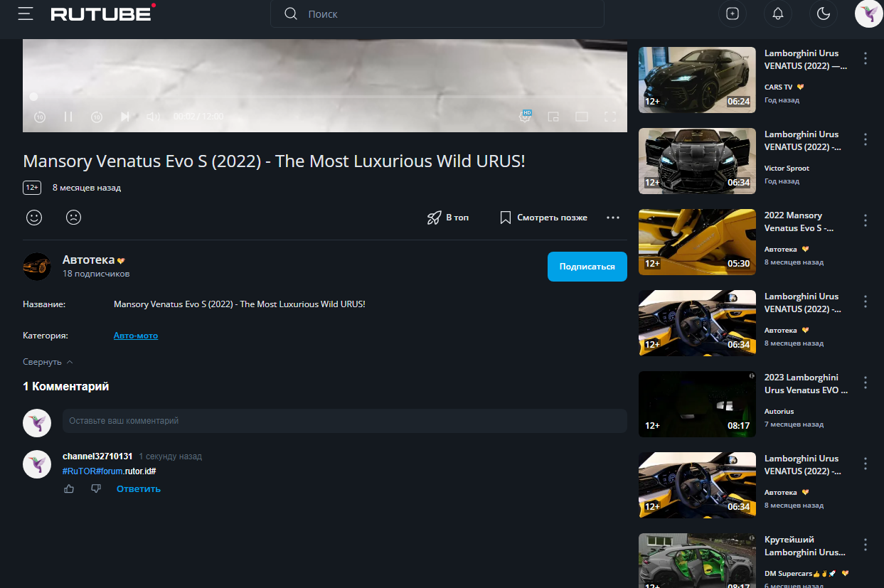This screenshot has height=588, width=884.
Task: Enable picture-in-picture mode
Action: (x=553, y=117)
